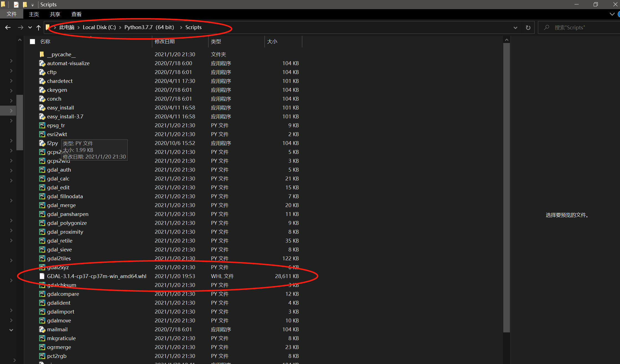Click the mailmail application icon
Image resolution: width=620 pixels, height=364 pixels.
(x=42, y=329)
